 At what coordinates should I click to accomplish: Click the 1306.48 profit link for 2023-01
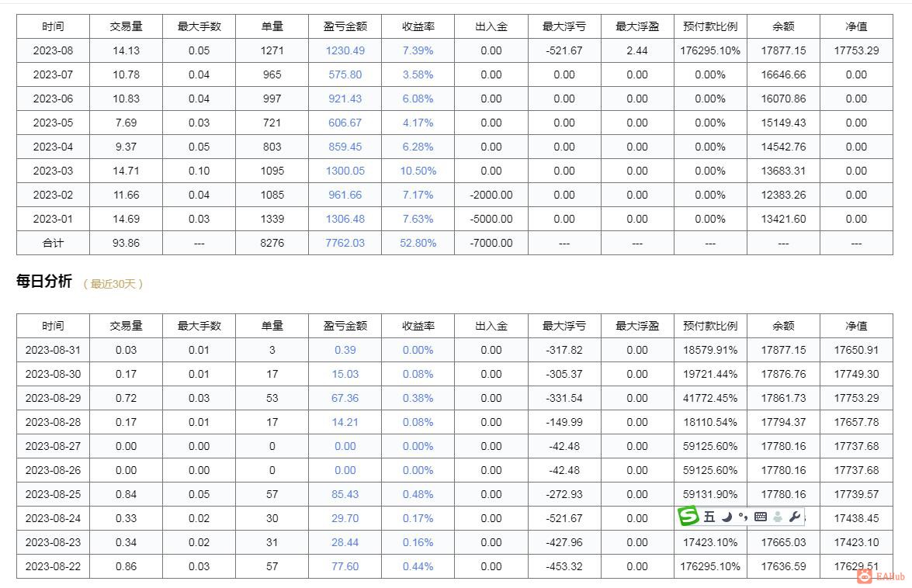click(345, 219)
